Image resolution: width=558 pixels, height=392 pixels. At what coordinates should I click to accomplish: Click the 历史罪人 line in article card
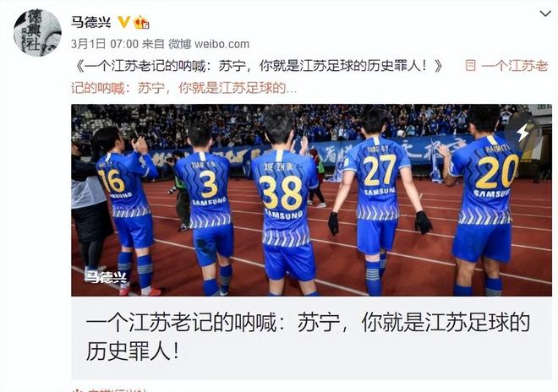(x=132, y=351)
